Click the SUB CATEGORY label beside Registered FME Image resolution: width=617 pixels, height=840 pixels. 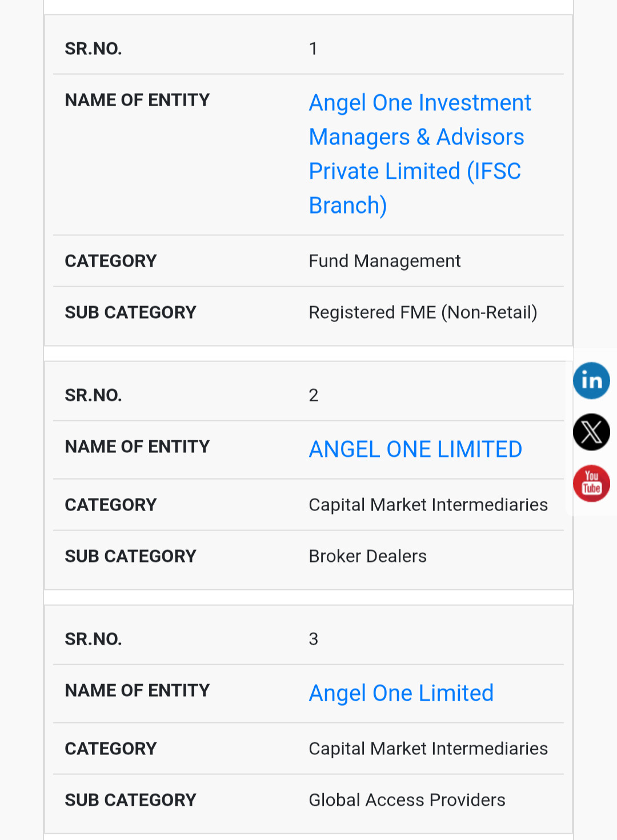(130, 312)
